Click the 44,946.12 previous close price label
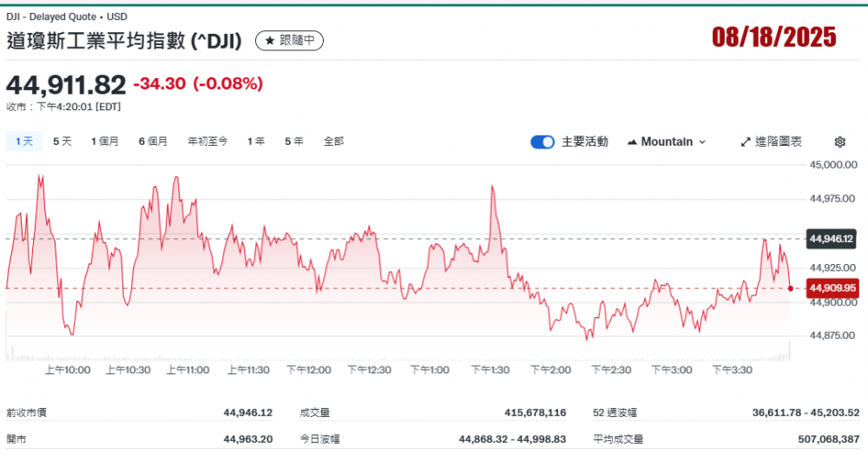The height and width of the screenshot is (462, 868). [832, 238]
